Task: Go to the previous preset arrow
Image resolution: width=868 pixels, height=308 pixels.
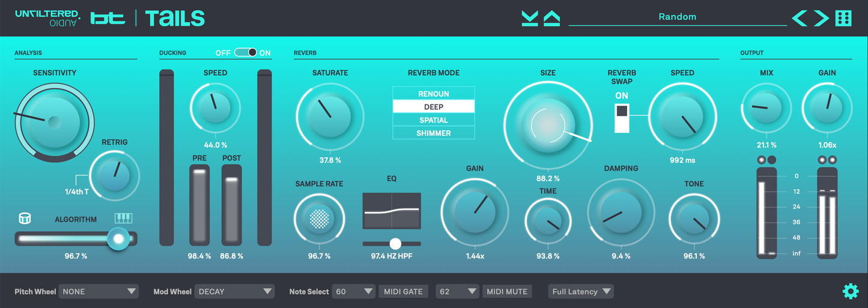Action: tap(800, 18)
